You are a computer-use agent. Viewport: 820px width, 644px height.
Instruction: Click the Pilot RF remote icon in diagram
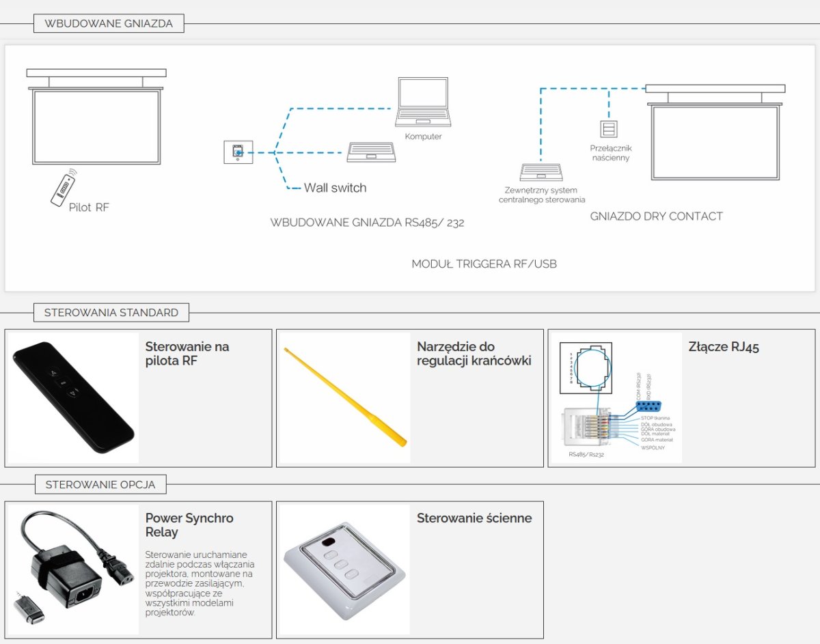(x=64, y=187)
